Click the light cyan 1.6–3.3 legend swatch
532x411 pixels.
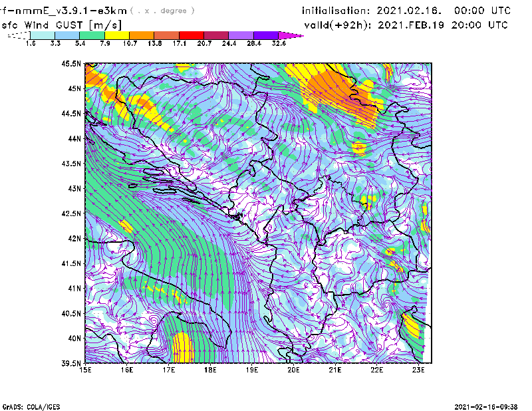(43, 35)
